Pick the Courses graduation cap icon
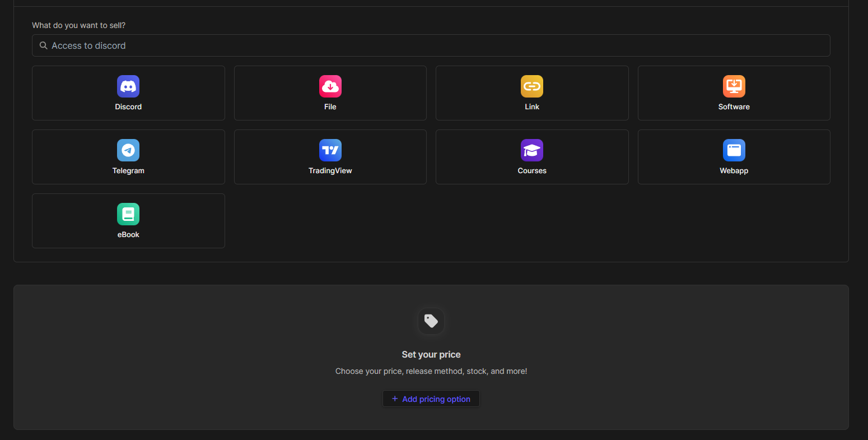 coord(532,150)
